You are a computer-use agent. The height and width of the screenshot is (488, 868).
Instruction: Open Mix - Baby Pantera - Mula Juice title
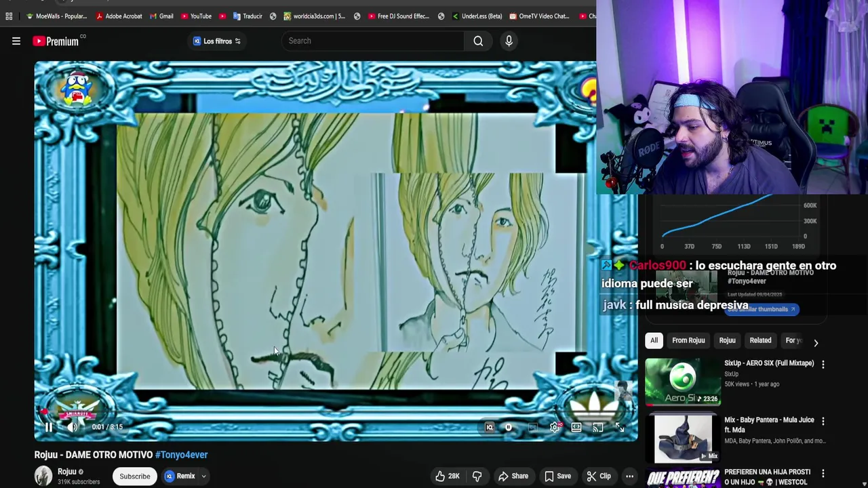click(769, 425)
